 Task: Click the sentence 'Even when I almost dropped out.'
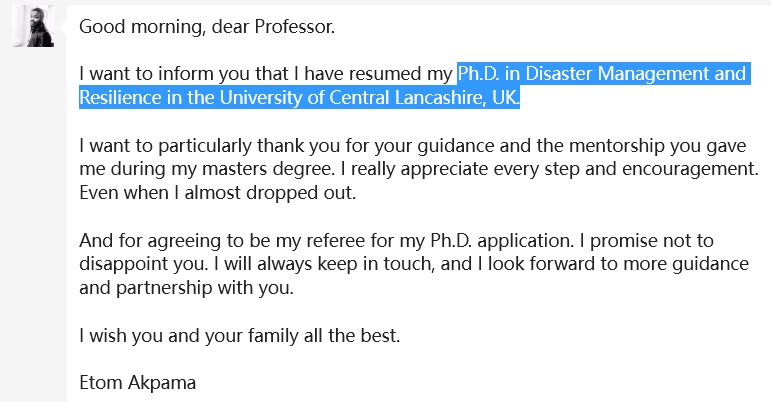click(217, 193)
